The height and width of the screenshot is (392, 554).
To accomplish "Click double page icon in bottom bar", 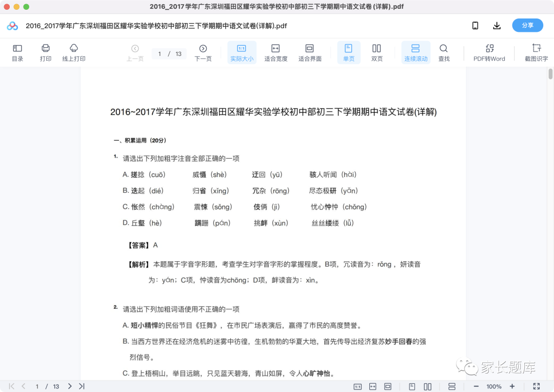I will coord(427,387).
